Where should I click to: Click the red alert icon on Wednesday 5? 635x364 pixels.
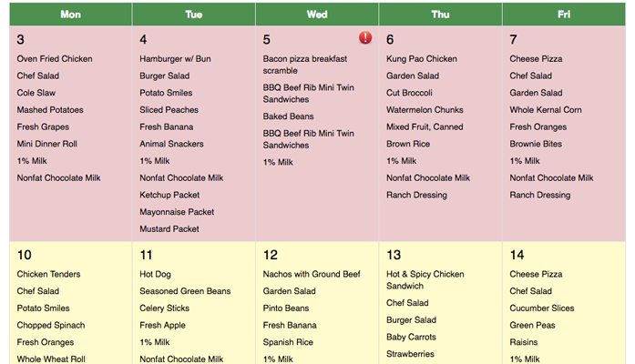[365, 38]
